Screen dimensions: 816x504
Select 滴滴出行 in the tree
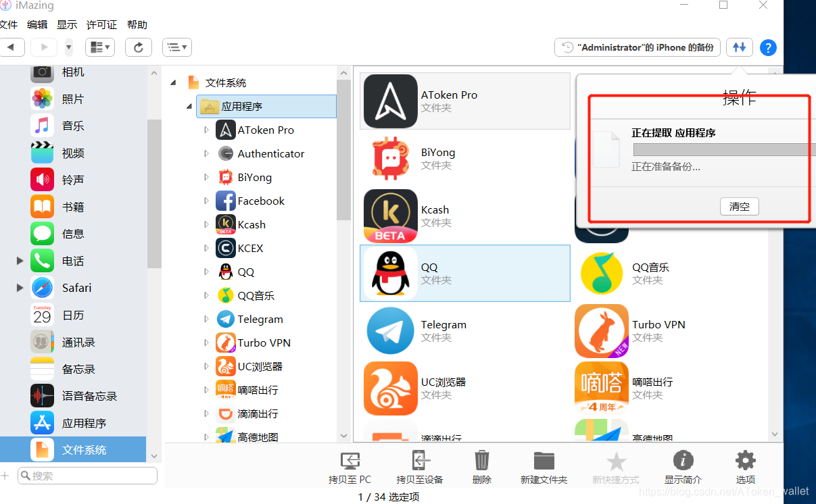pos(258,413)
